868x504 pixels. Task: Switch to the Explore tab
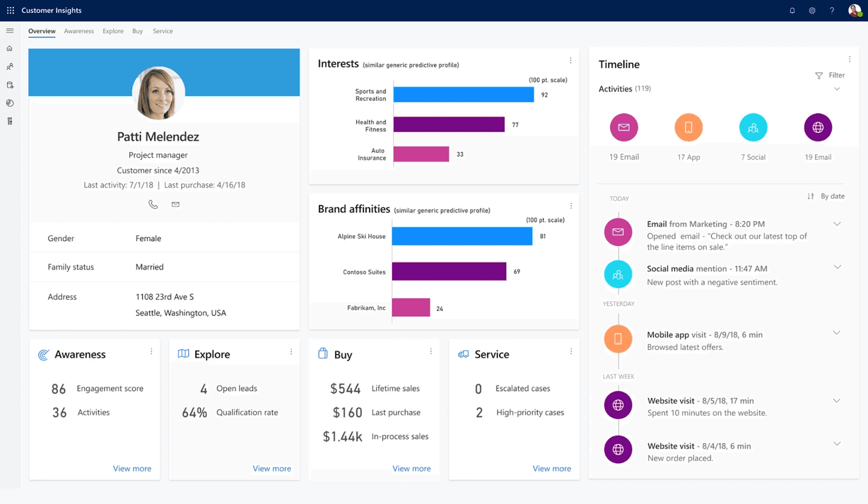pos(113,31)
